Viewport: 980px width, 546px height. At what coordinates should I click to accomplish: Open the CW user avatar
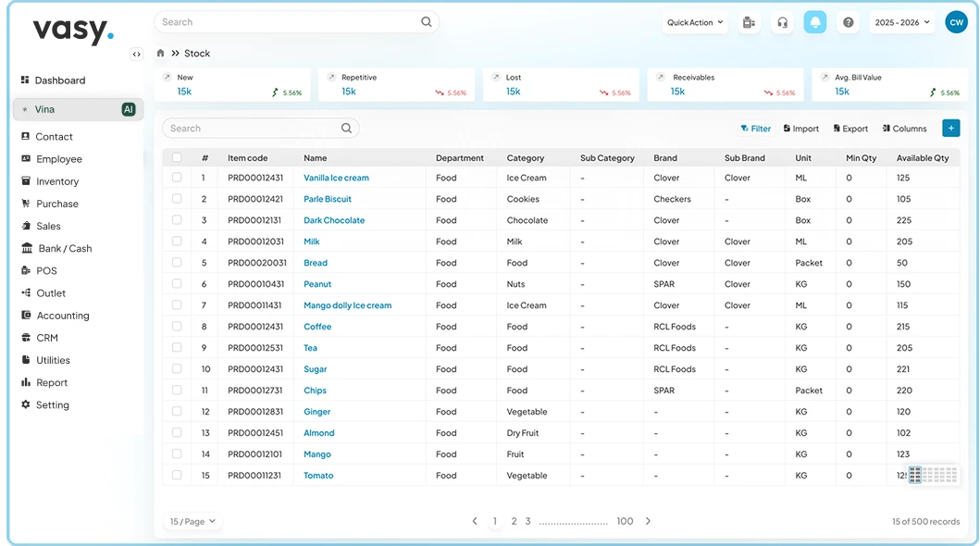[x=956, y=22]
